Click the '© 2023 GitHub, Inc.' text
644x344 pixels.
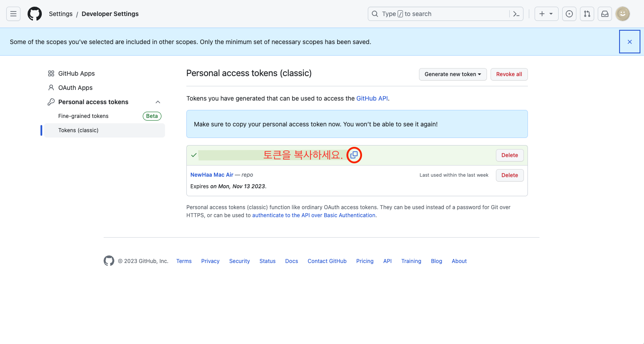143,261
